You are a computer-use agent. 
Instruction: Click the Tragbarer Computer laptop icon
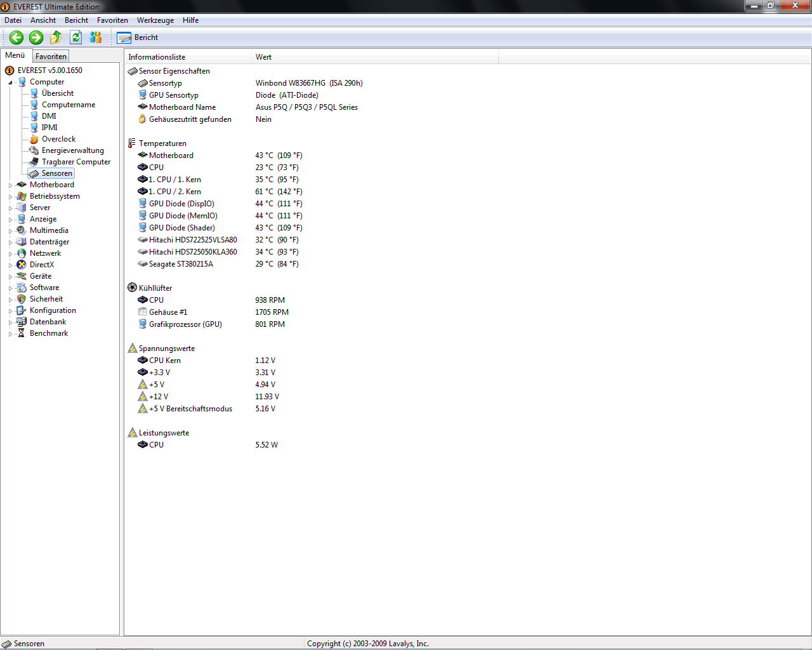(34, 162)
